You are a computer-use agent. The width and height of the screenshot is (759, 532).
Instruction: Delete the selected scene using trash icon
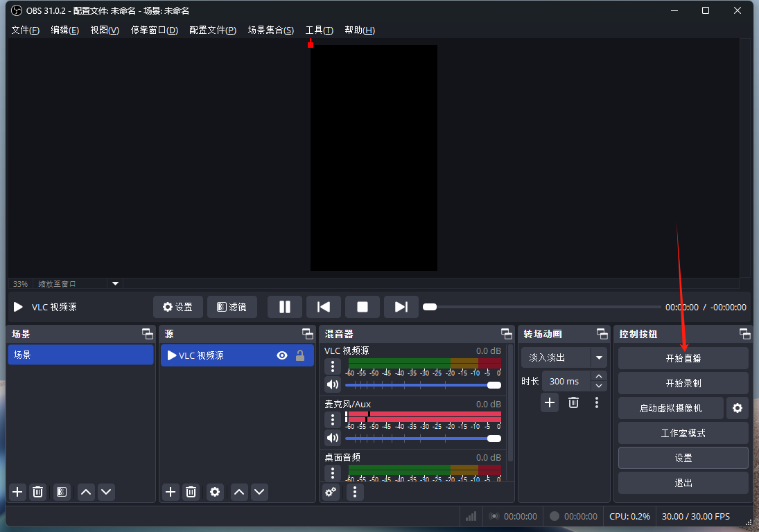click(x=38, y=492)
